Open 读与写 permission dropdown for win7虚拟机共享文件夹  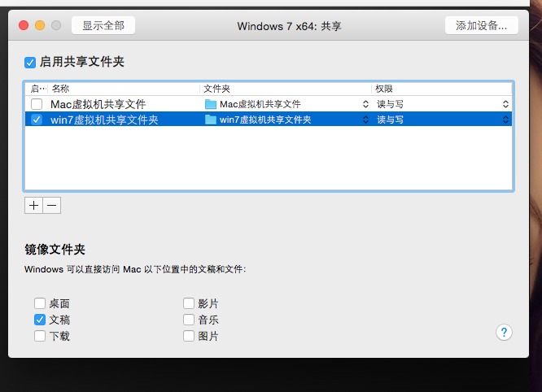(505, 120)
